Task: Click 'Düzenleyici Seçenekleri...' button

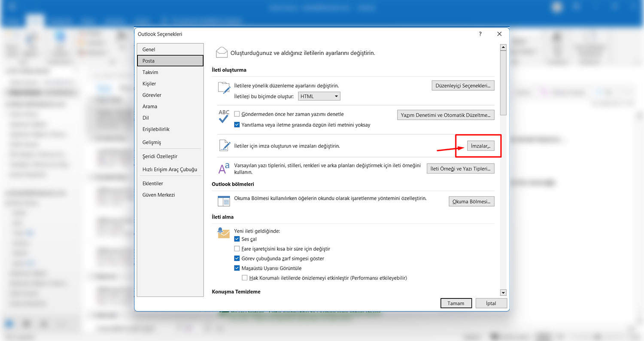Action: (463, 86)
